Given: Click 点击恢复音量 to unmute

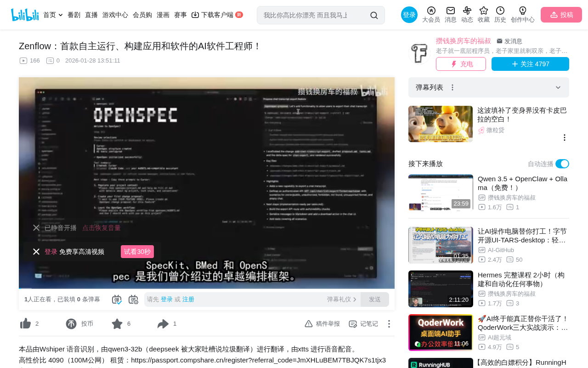Looking at the screenshot, I should tap(102, 228).
